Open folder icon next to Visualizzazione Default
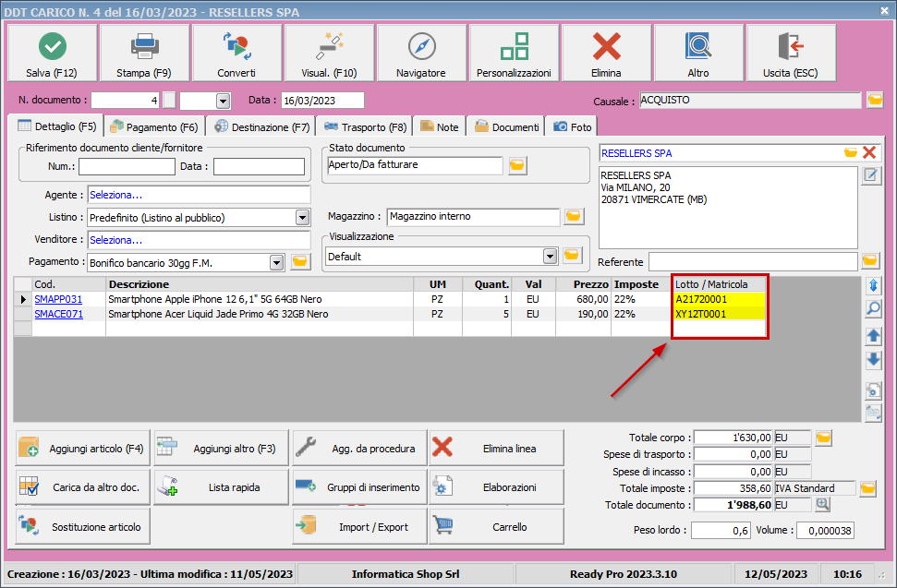This screenshot has height=588, width=897. click(572, 256)
